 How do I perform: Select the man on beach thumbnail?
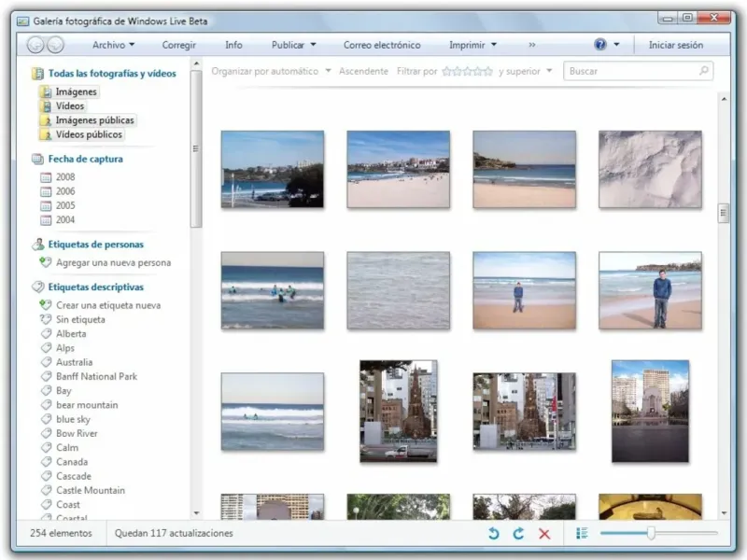point(650,290)
